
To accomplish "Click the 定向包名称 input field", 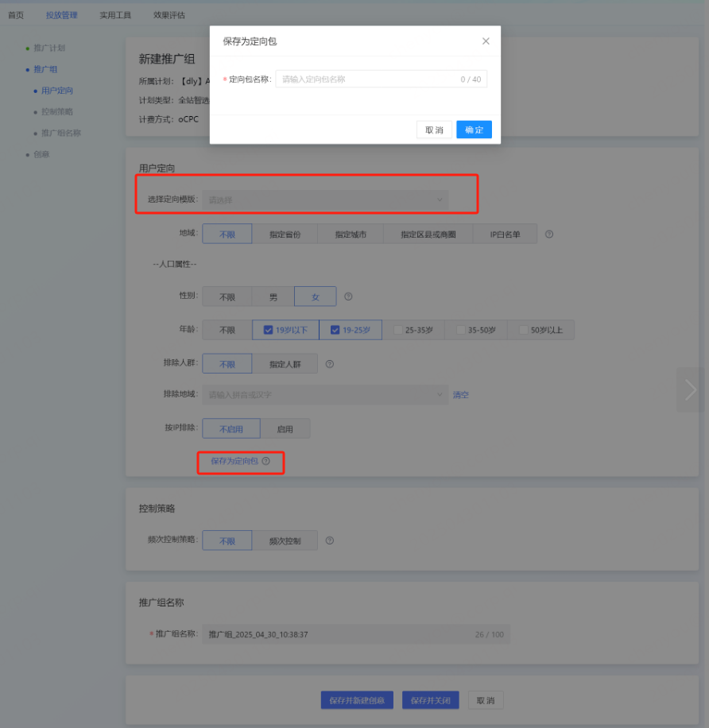I will pos(382,79).
